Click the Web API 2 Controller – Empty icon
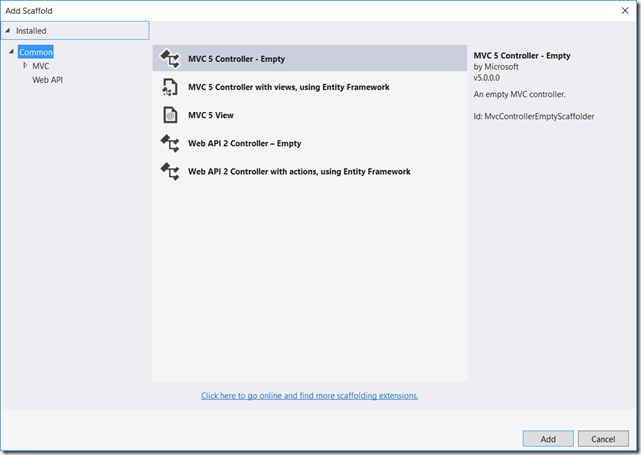The height and width of the screenshot is (455, 641). point(170,143)
